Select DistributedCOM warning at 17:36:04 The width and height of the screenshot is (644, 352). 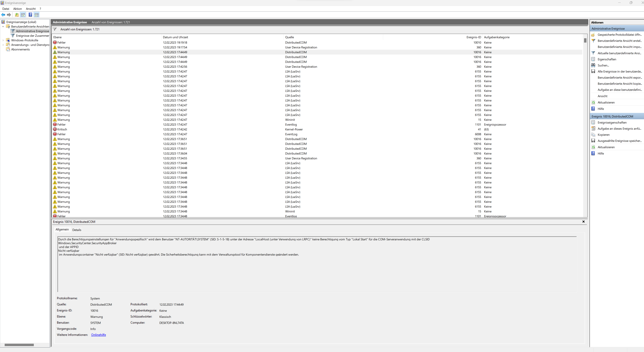click(317, 154)
